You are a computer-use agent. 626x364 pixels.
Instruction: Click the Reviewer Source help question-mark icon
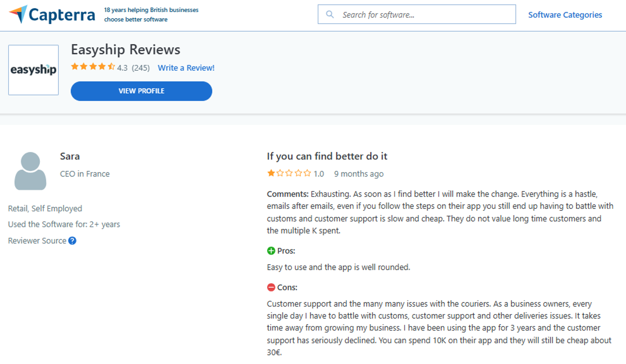point(72,241)
